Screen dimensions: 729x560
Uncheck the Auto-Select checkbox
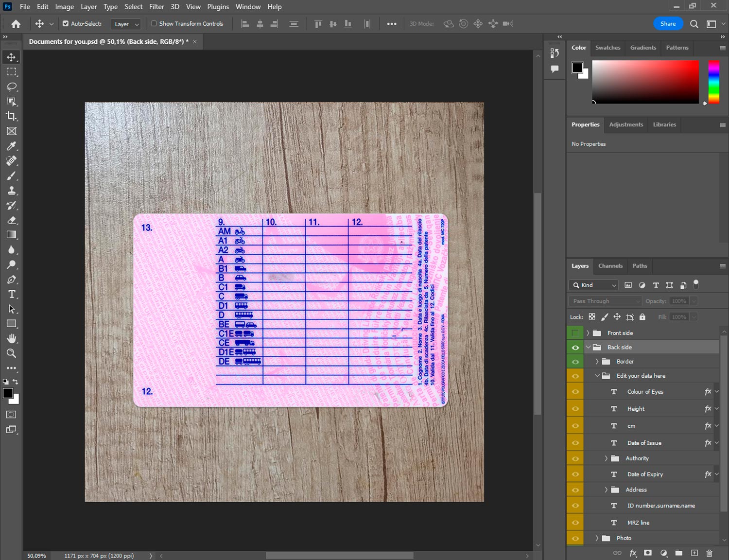(x=66, y=23)
